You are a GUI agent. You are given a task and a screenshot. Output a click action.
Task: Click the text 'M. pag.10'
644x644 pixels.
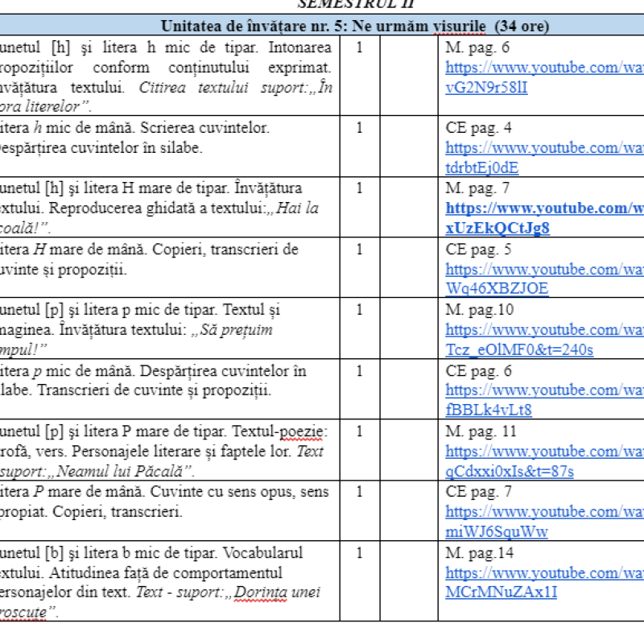[480, 310]
